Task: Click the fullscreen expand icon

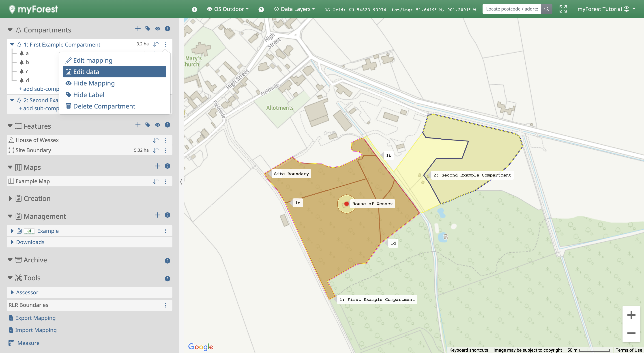Action: click(x=563, y=9)
